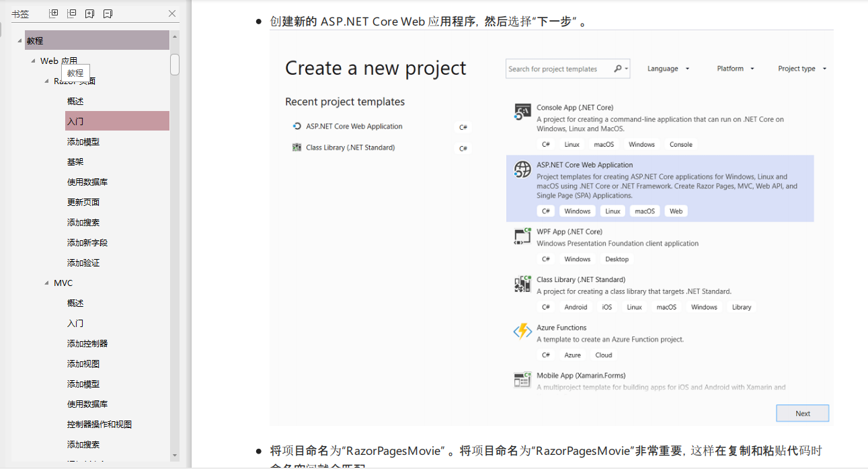The height and width of the screenshot is (469, 868).
Task: Click the Cloud tag on Azure Functions
Action: tap(604, 355)
